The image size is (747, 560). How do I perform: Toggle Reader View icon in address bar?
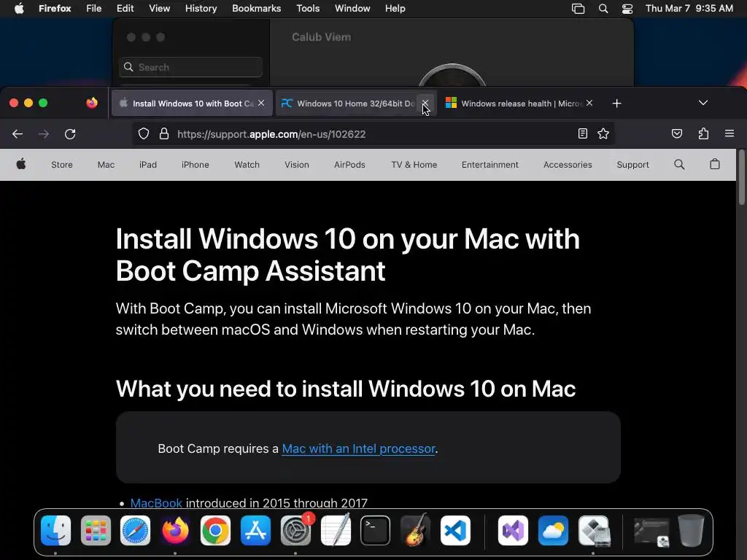tap(583, 134)
